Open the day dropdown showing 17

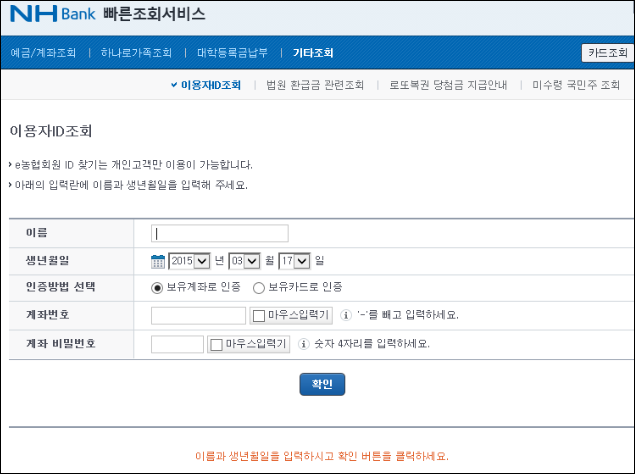tap(294, 261)
